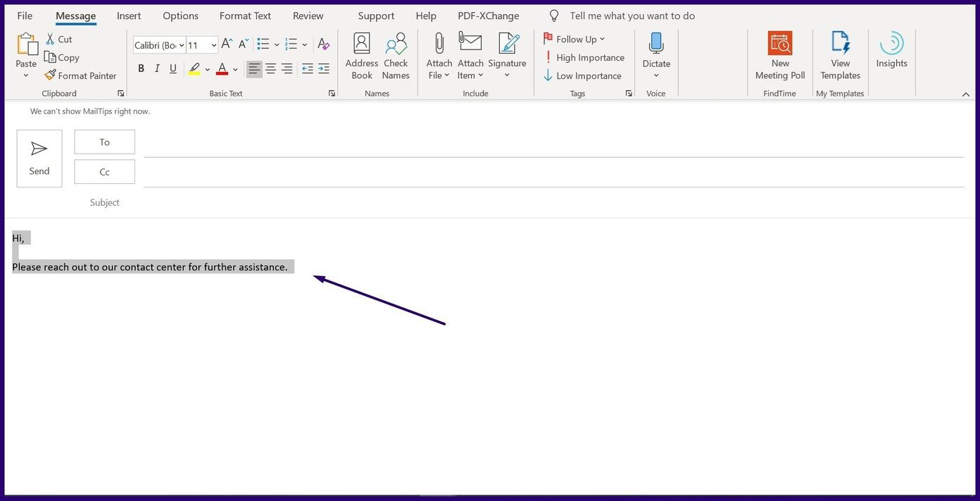
Task: Center align the text
Action: (270, 68)
